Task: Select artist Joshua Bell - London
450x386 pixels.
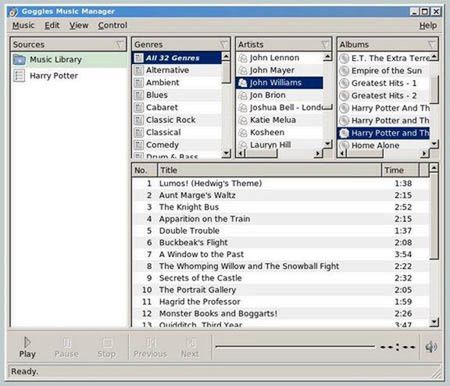Action: tap(280, 108)
